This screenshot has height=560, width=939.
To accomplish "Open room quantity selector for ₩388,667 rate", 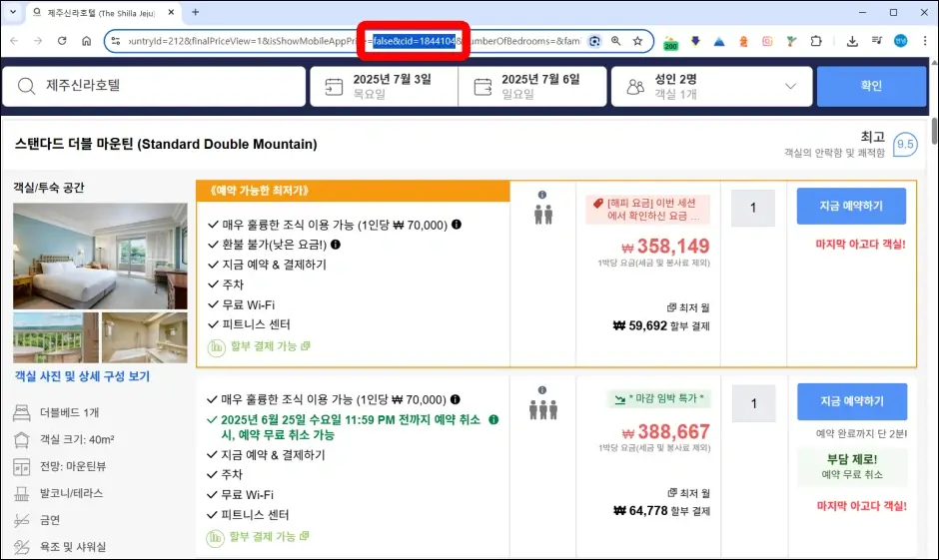I will [753, 403].
